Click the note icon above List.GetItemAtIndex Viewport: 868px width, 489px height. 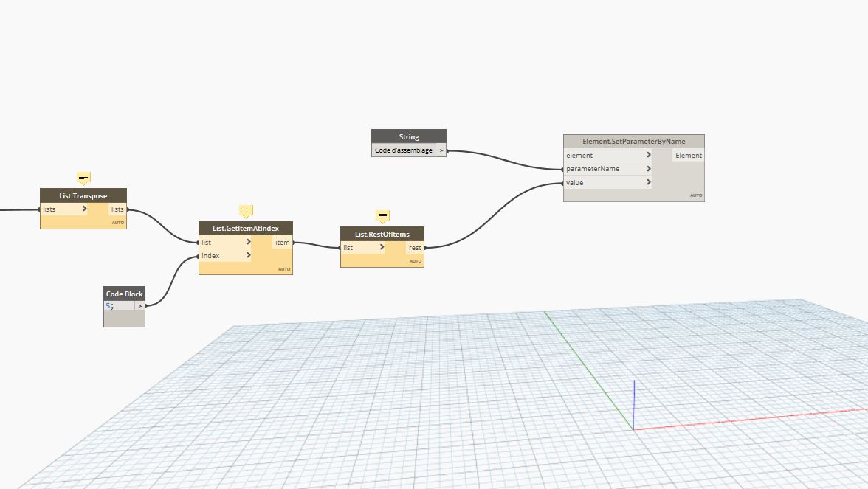tap(246, 211)
